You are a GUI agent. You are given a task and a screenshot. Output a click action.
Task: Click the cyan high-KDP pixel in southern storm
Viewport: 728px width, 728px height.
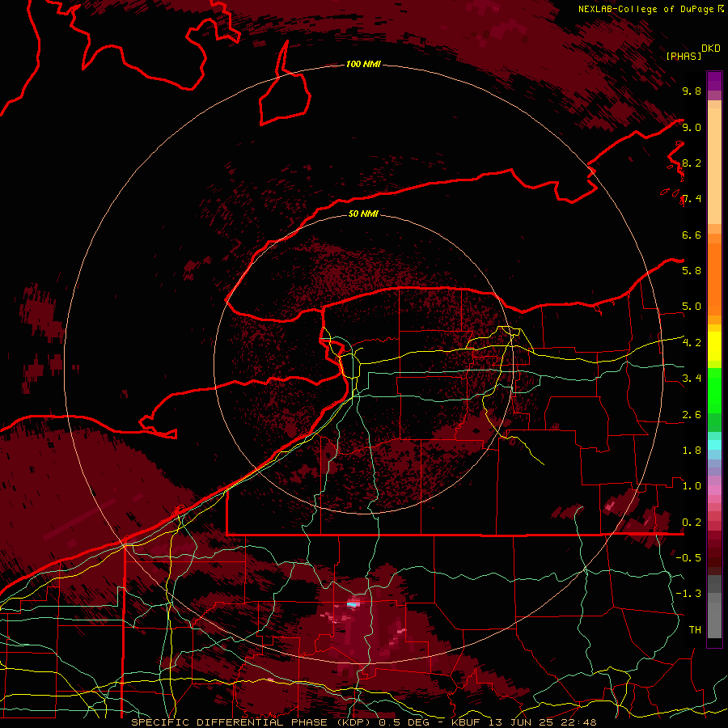click(353, 604)
